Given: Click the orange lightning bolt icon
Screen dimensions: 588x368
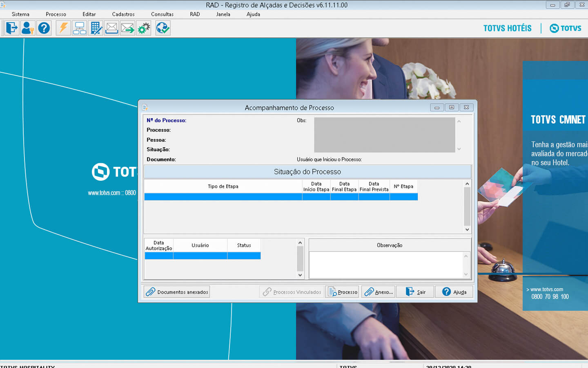Looking at the screenshot, I should click(63, 28).
